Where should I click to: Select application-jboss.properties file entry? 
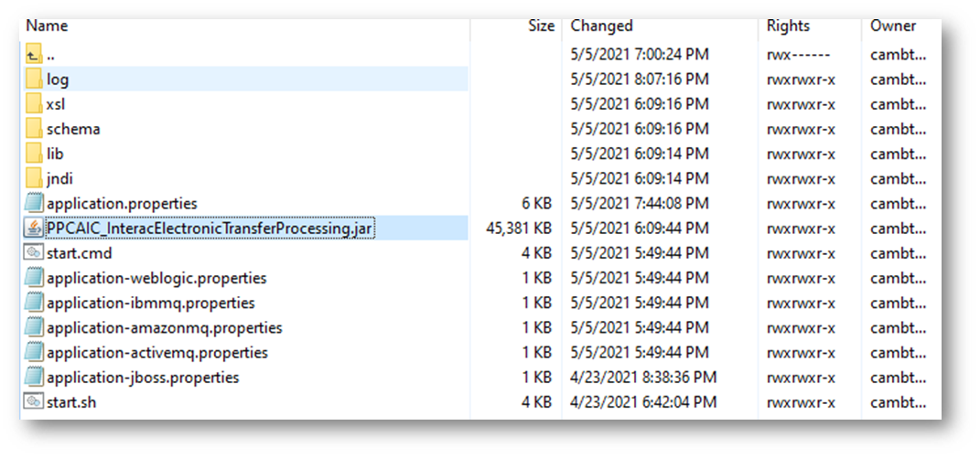[143, 377]
